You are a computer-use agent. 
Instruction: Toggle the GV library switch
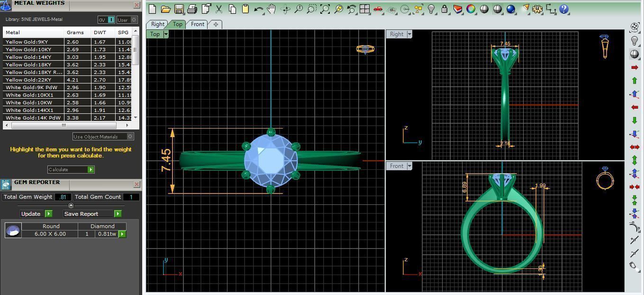click(107, 20)
